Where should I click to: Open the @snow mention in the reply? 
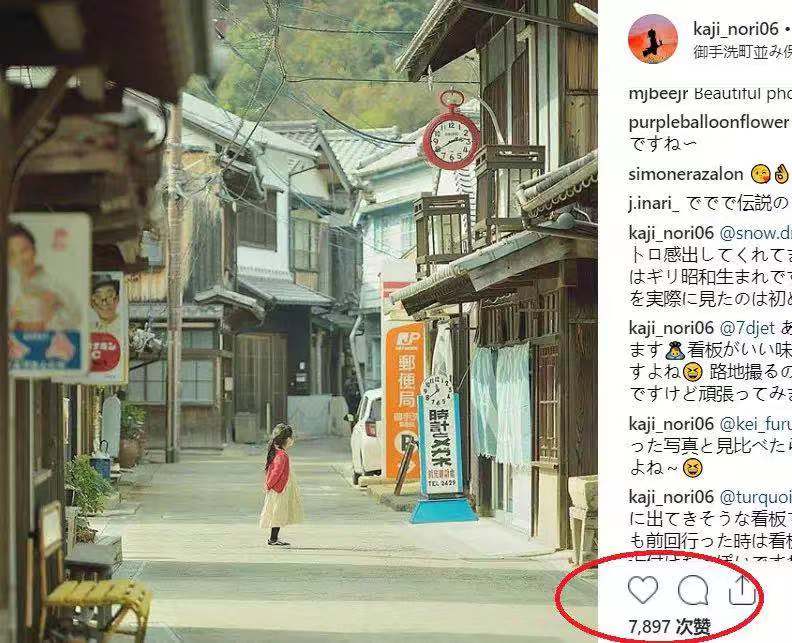pyautogui.click(x=755, y=233)
